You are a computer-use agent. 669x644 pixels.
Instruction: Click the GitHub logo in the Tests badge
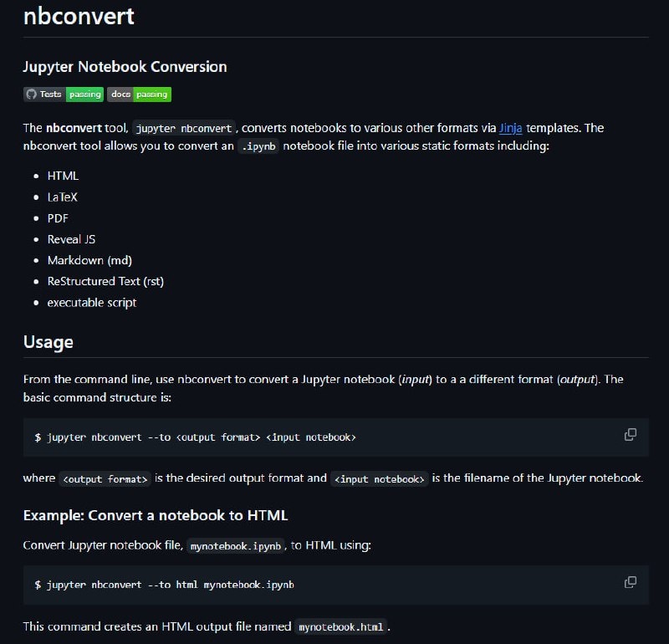(32, 95)
